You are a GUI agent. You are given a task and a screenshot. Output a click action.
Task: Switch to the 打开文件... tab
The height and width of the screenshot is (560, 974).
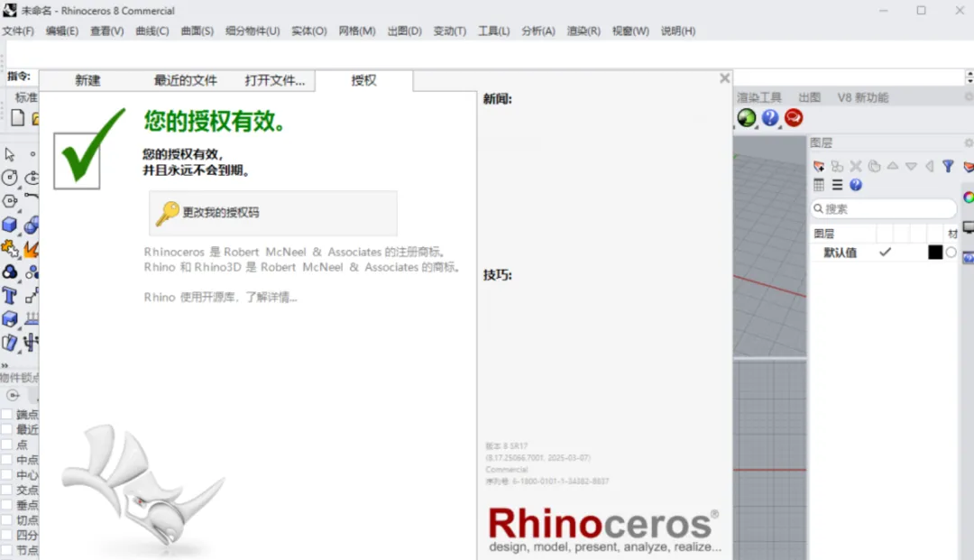pos(274,81)
